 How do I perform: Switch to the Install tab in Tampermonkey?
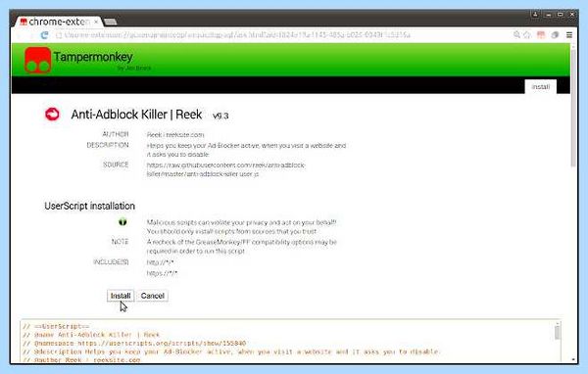[540, 86]
